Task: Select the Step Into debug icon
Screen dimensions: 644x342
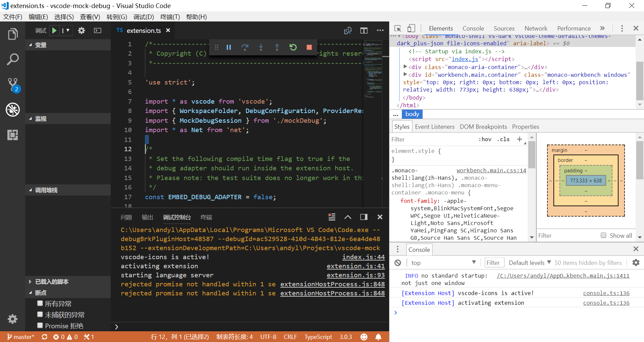Action: click(x=261, y=47)
